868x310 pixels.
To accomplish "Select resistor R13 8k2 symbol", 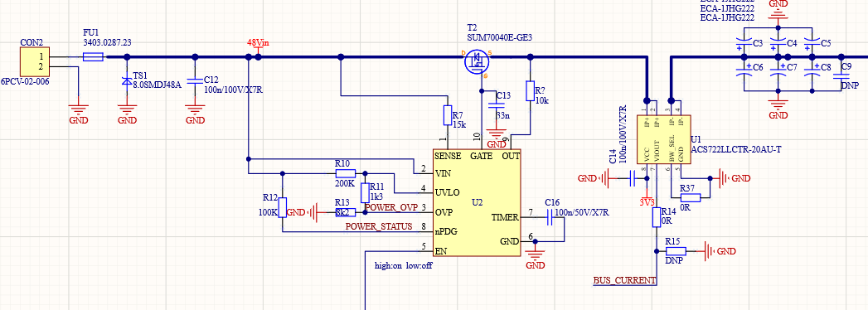I will click(x=346, y=212).
